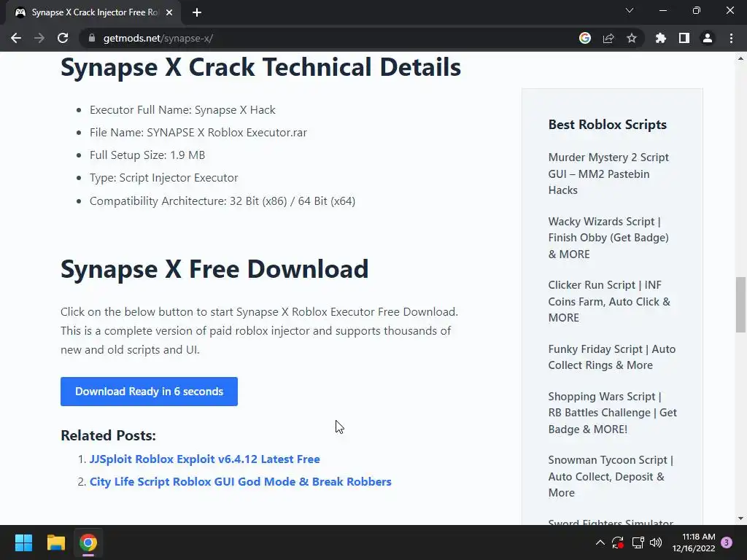View site info via the lock icon

92,38
